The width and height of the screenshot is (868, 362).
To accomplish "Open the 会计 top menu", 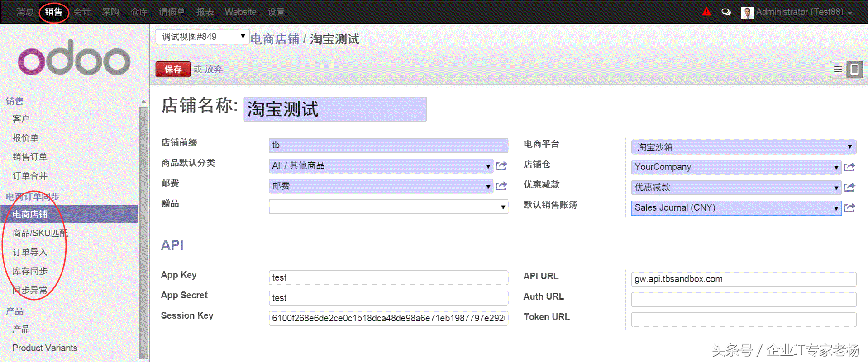I will [x=82, y=12].
